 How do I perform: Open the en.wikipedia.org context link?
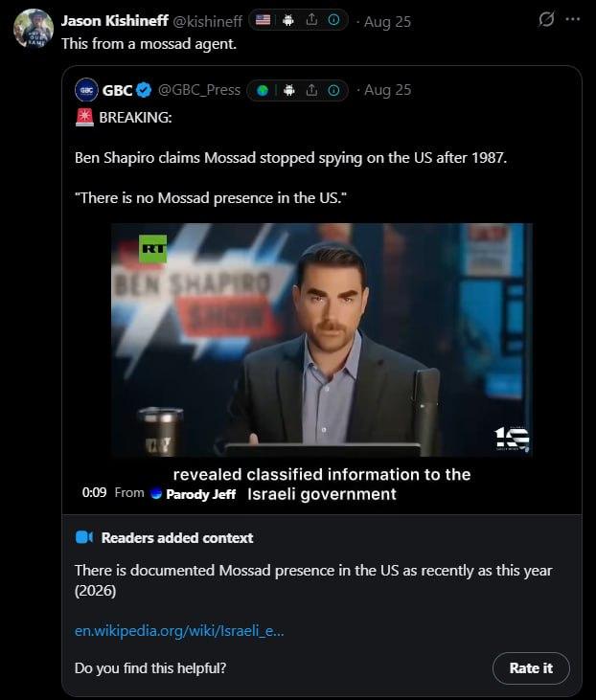tap(179, 630)
